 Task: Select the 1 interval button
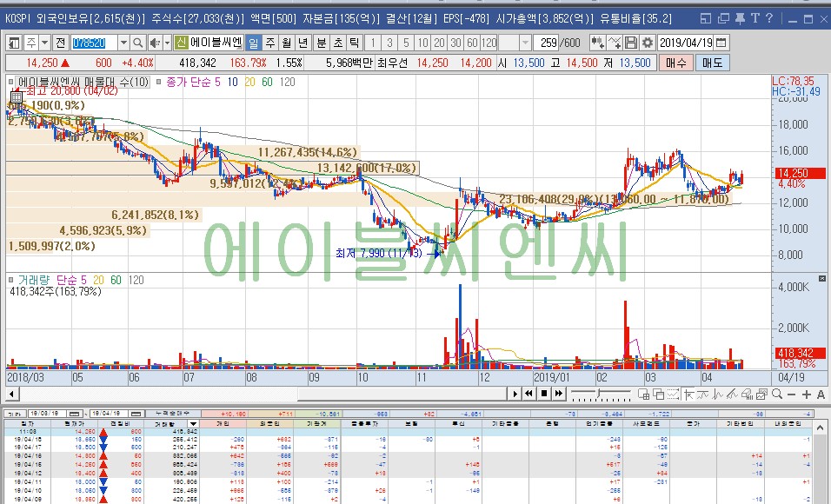[x=373, y=43]
